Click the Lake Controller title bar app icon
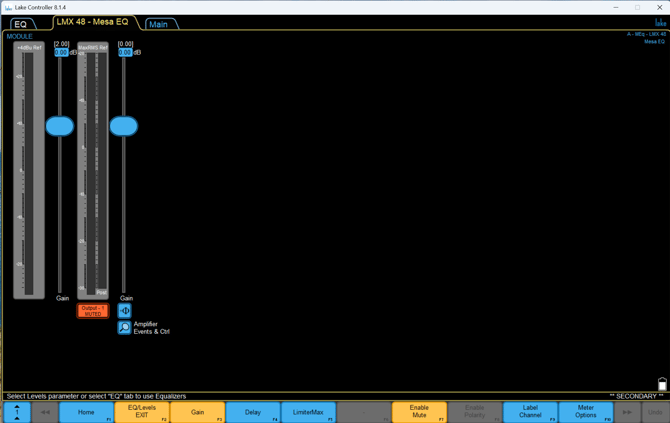 (8, 7)
